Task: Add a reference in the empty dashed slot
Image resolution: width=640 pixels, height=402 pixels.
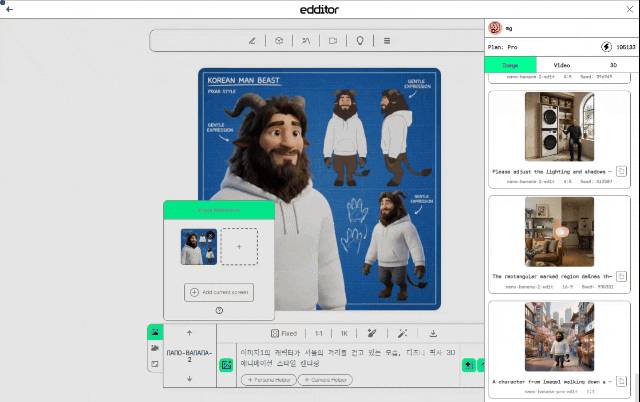Action: (x=239, y=247)
